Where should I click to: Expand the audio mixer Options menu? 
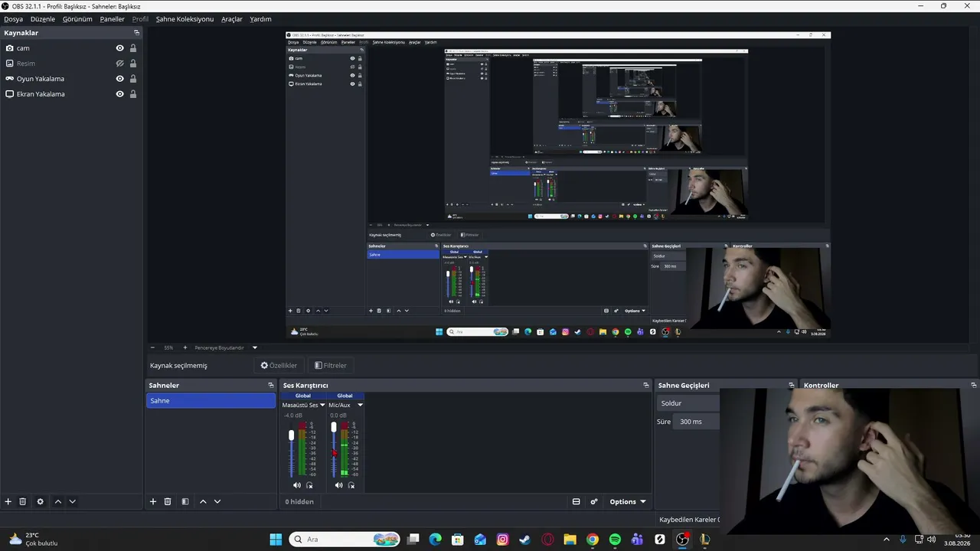click(x=628, y=502)
